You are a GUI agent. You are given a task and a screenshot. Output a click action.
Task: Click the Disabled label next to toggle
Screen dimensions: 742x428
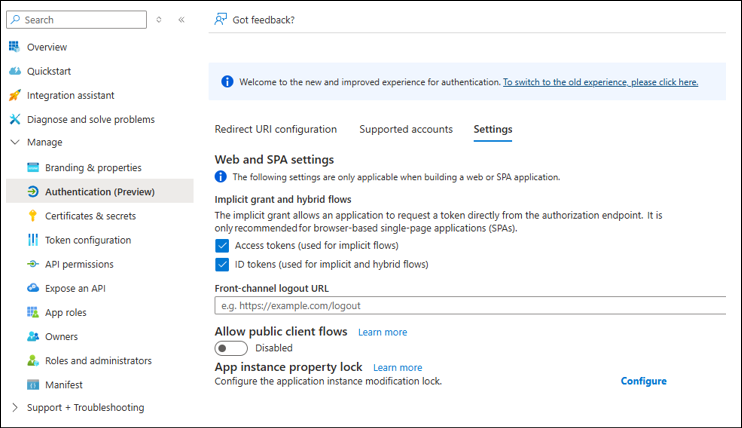coord(274,348)
